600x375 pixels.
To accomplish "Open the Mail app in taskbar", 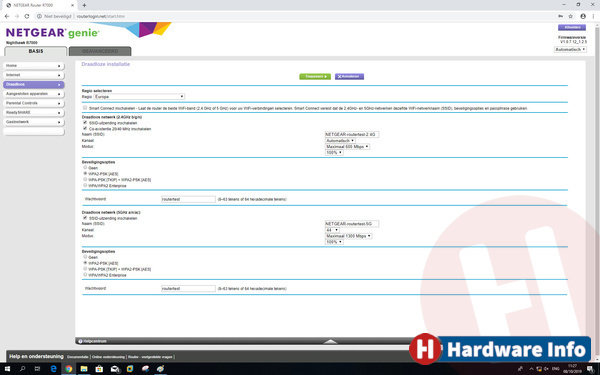I will (115, 369).
